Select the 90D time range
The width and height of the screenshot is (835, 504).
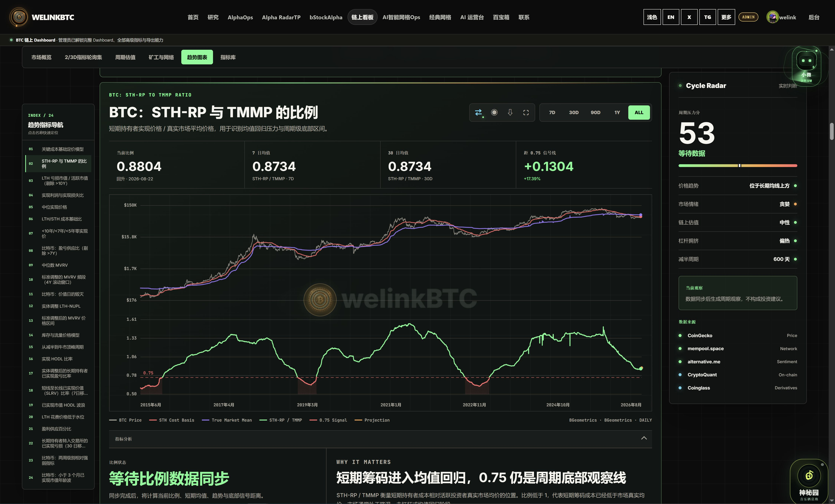click(x=595, y=112)
